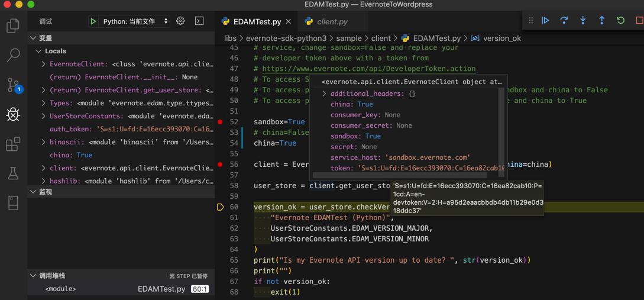
Task: Open Source Control view with badge
Action: point(14,85)
